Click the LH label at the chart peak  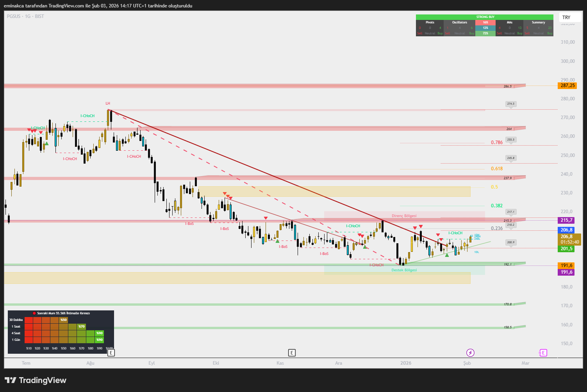pyautogui.click(x=108, y=103)
